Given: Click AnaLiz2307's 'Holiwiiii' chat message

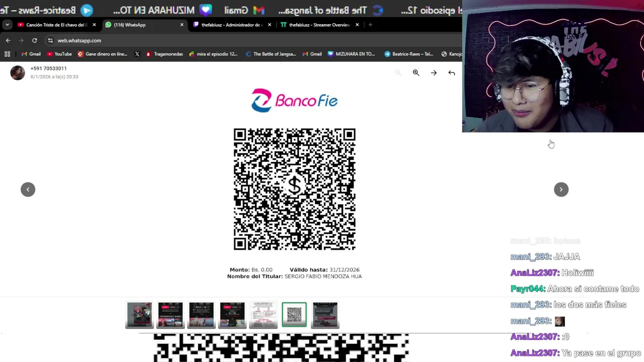Looking at the screenshot, I should (x=578, y=273).
